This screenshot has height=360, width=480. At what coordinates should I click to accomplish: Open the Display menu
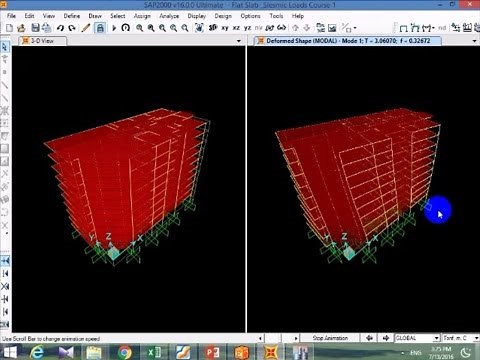197,16
